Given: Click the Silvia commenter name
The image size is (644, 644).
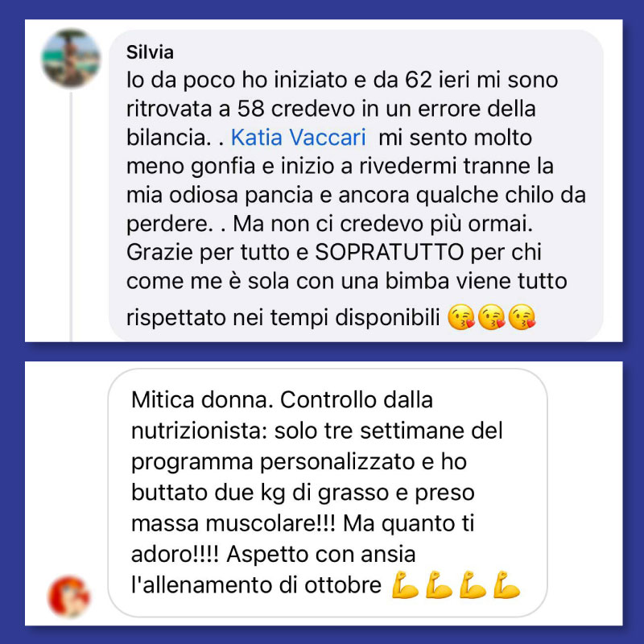Looking at the screenshot, I should [150, 52].
